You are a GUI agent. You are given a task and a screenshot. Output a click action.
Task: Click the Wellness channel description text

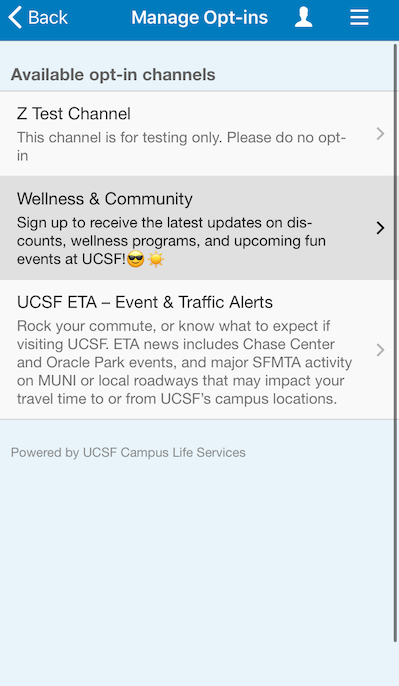point(171,241)
